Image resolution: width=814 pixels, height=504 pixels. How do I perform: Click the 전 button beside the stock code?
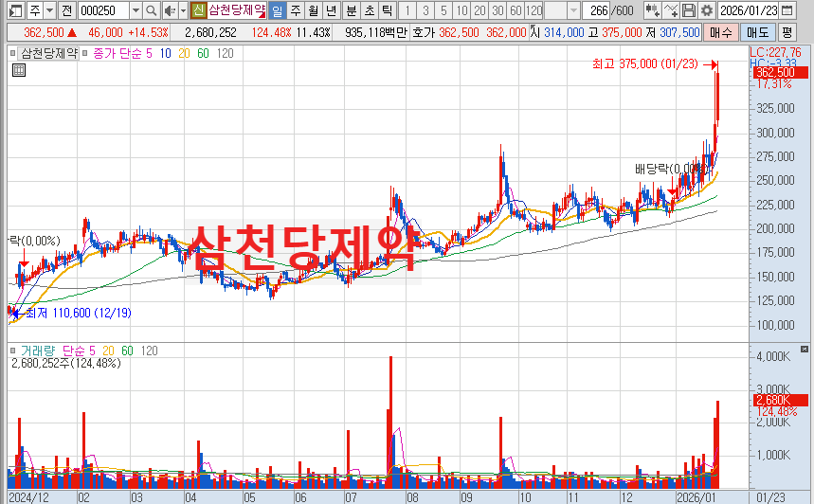pos(67,10)
